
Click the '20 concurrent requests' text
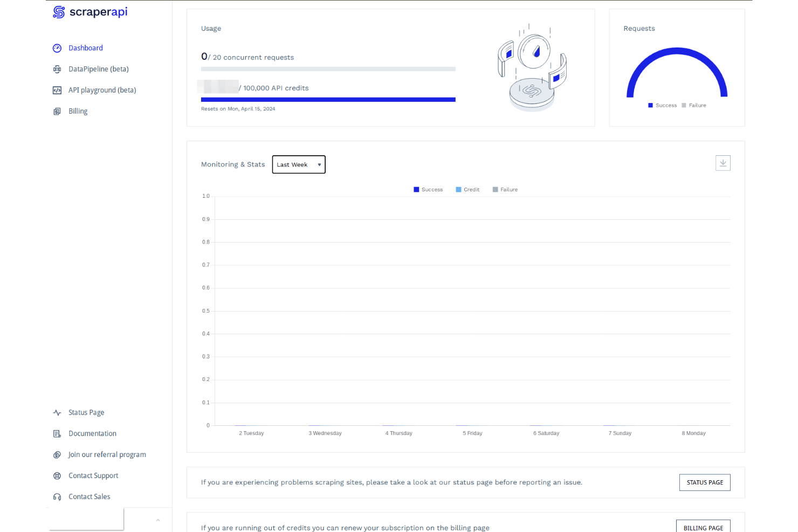[253, 58]
